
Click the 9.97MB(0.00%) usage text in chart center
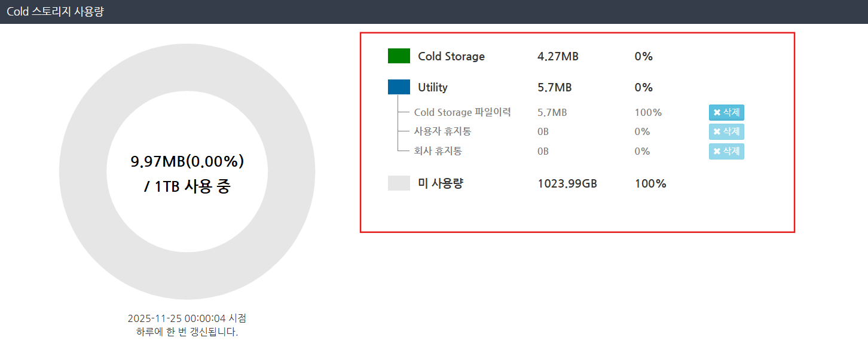[x=187, y=161]
